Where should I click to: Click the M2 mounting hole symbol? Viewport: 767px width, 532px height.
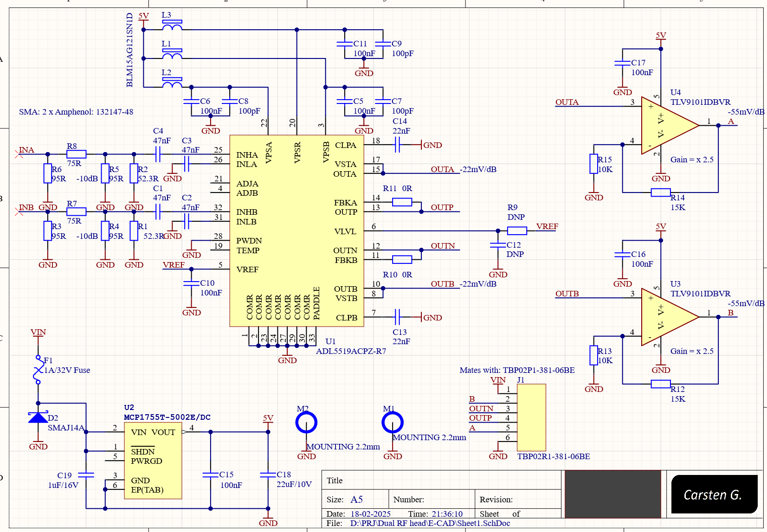pyautogui.click(x=306, y=423)
